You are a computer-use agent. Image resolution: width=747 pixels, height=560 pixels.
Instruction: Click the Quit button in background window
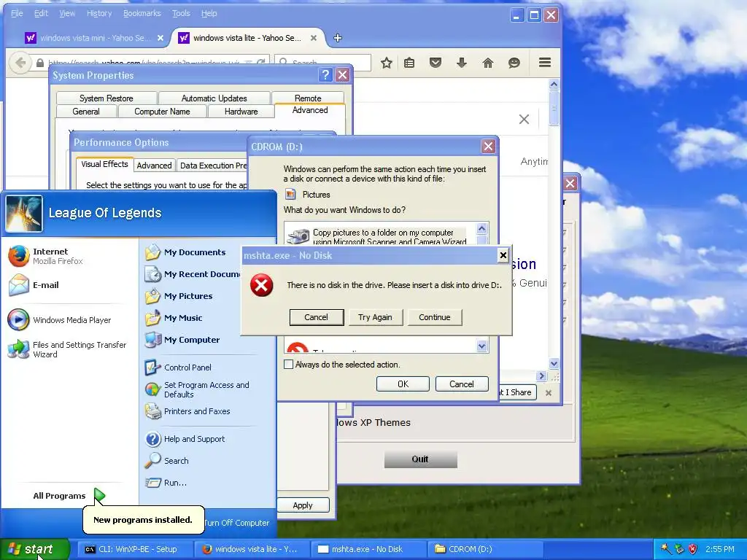click(x=420, y=459)
